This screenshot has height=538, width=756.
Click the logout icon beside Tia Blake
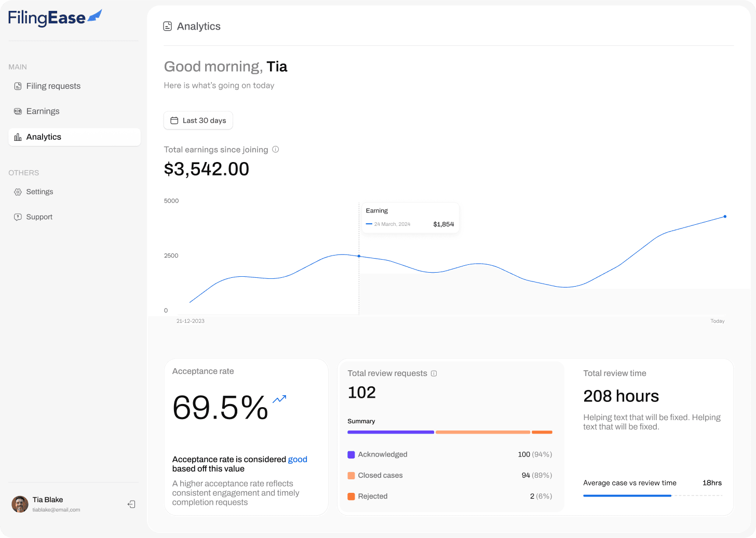pos(131,504)
